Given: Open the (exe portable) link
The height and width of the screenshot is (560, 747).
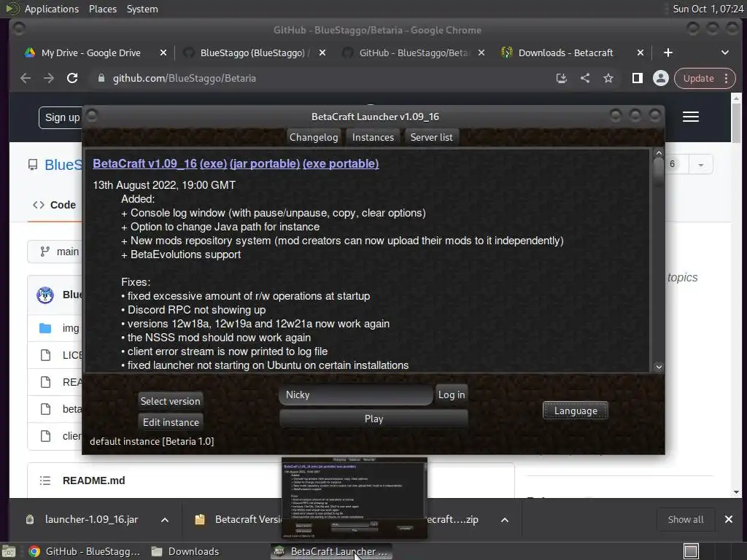Looking at the screenshot, I should click(341, 164).
